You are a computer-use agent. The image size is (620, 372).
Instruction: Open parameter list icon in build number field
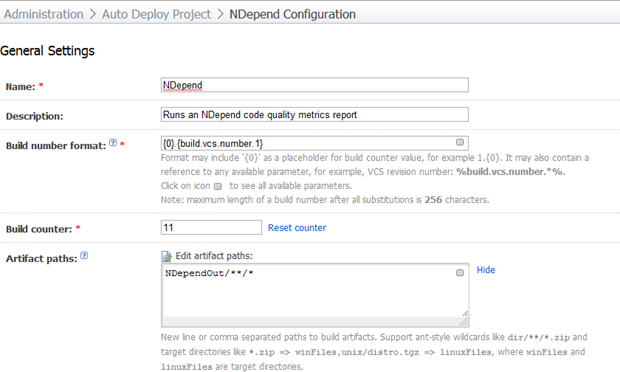click(459, 142)
